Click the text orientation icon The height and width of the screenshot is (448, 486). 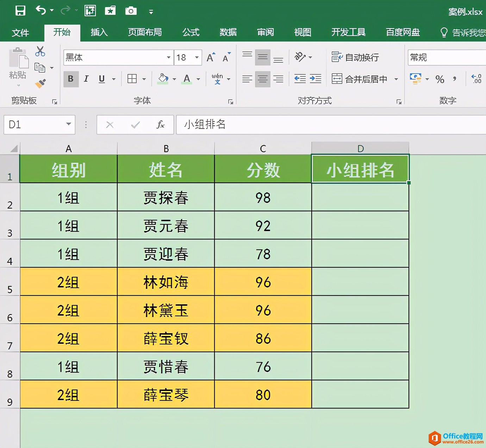pyautogui.click(x=300, y=57)
